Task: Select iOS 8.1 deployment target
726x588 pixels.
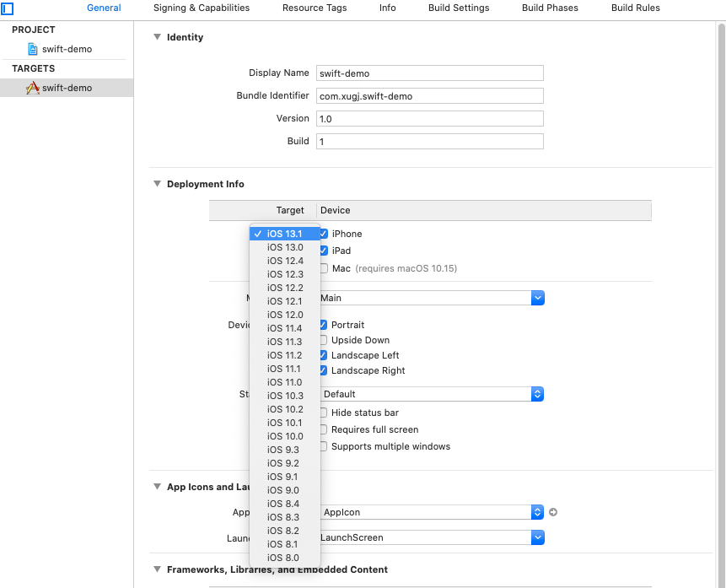Action: point(285,544)
